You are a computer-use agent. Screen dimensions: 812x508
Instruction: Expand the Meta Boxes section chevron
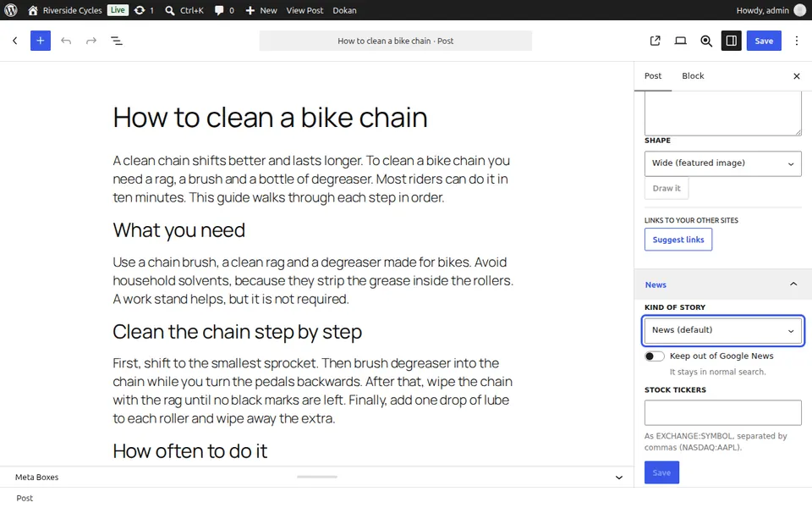[619, 478]
